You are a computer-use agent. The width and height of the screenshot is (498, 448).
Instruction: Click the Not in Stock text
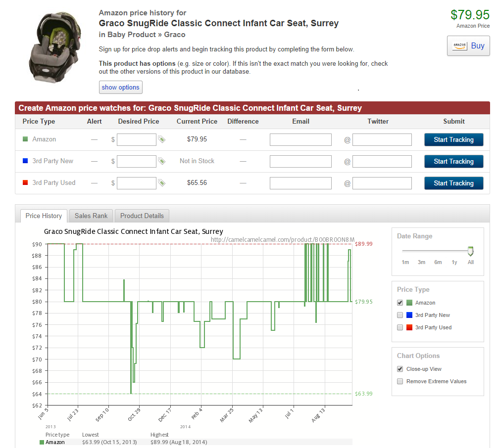point(197,161)
